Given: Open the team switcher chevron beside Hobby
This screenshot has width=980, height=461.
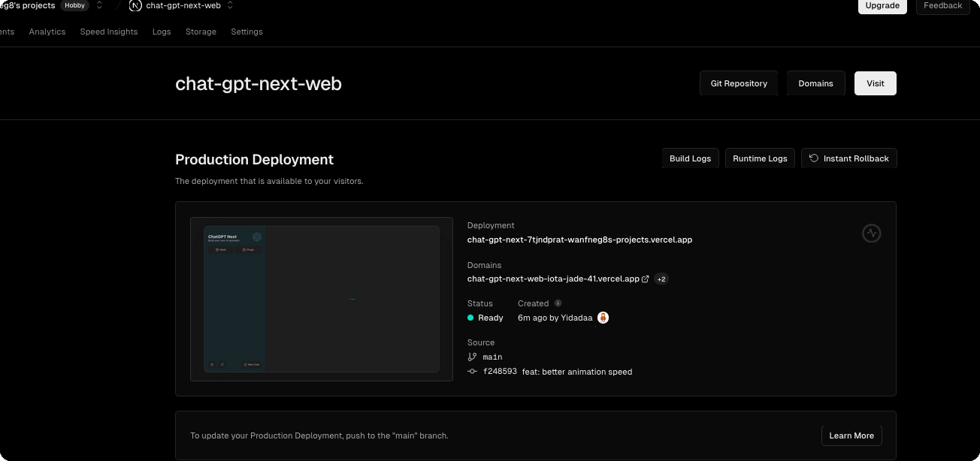Looking at the screenshot, I should click(x=99, y=5).
